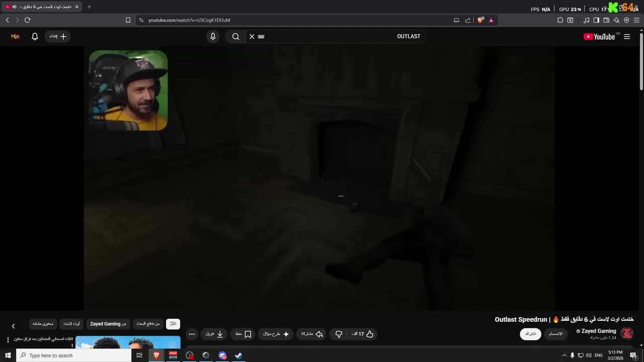Open the Leo AI sparkle icon

pyautogui.click(x=616, y=20)
